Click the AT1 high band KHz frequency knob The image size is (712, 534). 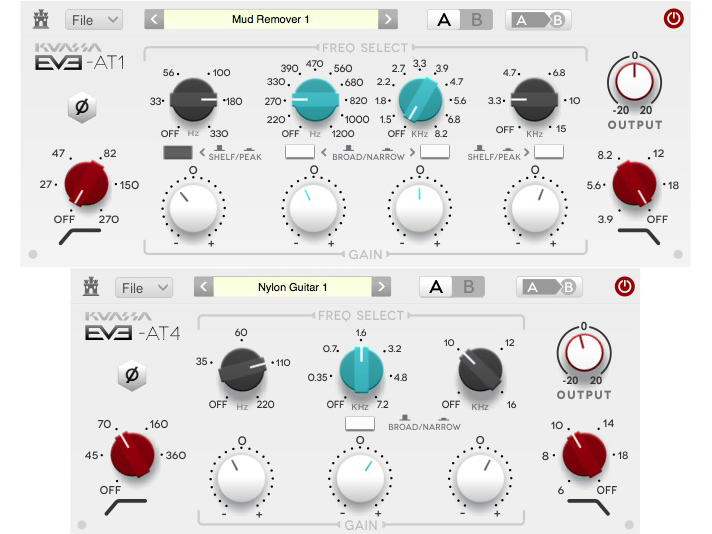click(534, 100)
